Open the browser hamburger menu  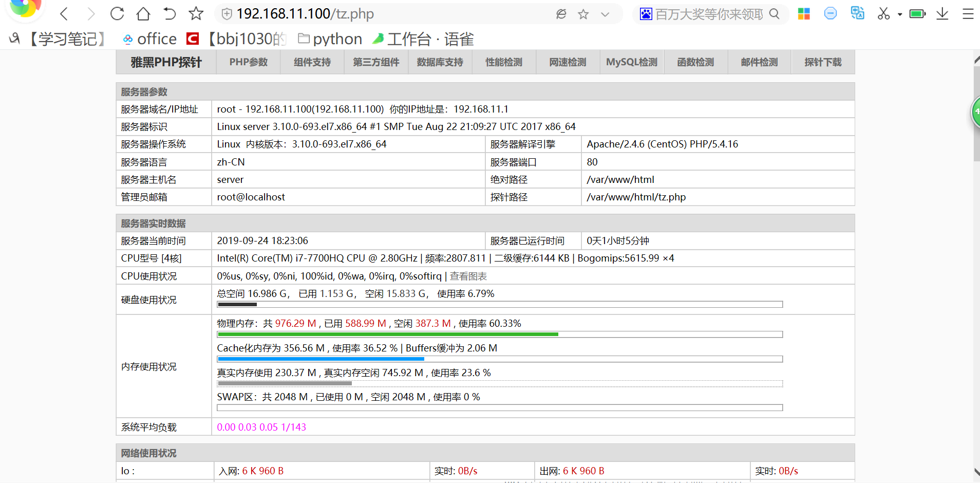click(x=968, y=14)
